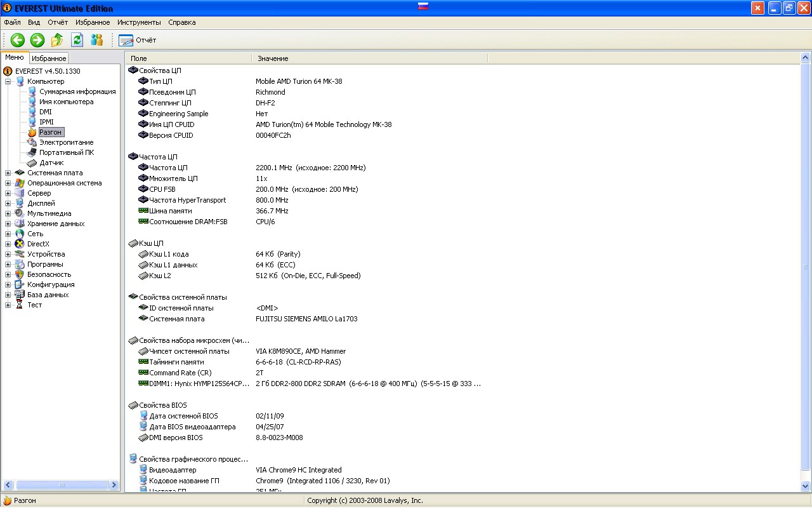Click the sidebar horizontal scrollbar right arrow

[114, 485]
